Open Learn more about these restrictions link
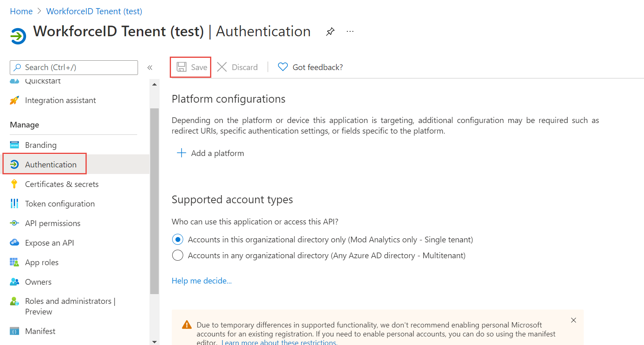The width and height of the screenshot is (644, 345). coord(279,342)
